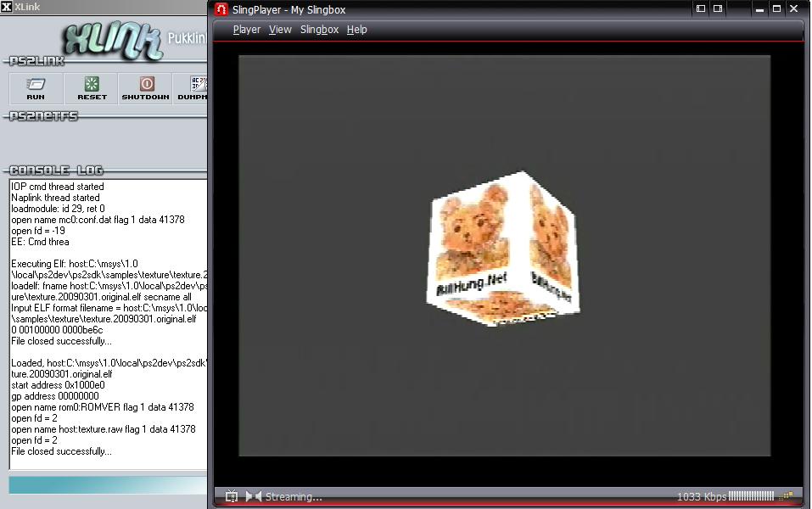Viewport: 812px width, 509px height.
Task: Open the View menu
Action: 280,30
